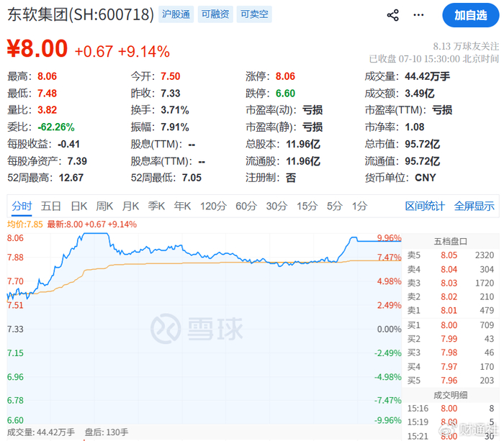Click the 今开 value 7.50

click(171, 76)
